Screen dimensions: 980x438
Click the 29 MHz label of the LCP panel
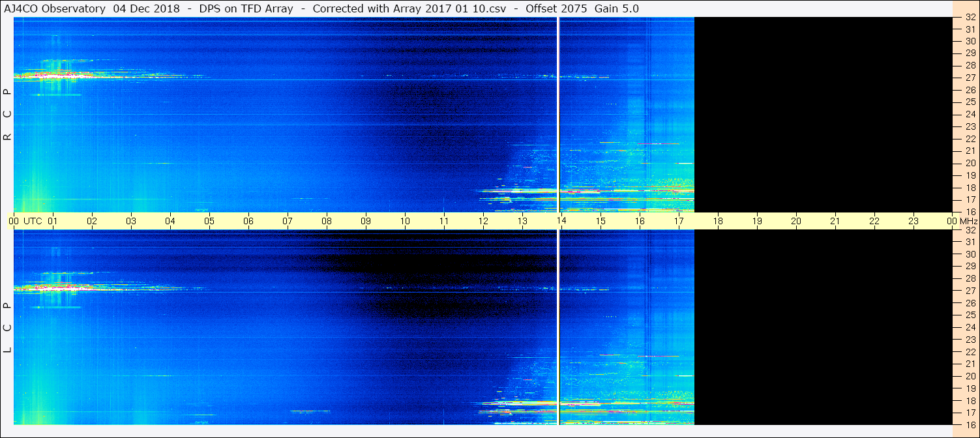click(x=970, y=267)
